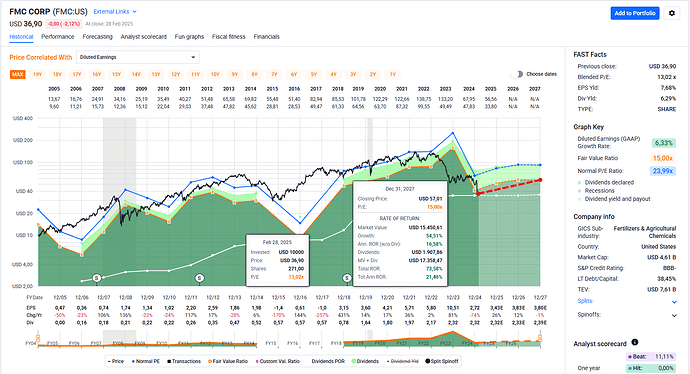The width and height of the screenshot is (690, 374).
Task: Toggle Recessions in Graph Key
Action: (596, 191)
